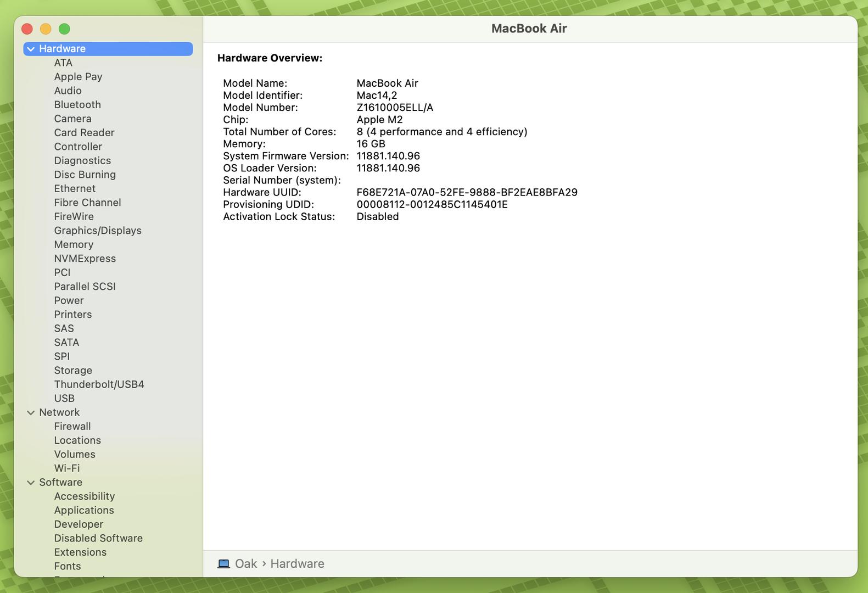Click the Mac14,2 model identifier value
Screen dimensions: 868x593
pos(377,96)
